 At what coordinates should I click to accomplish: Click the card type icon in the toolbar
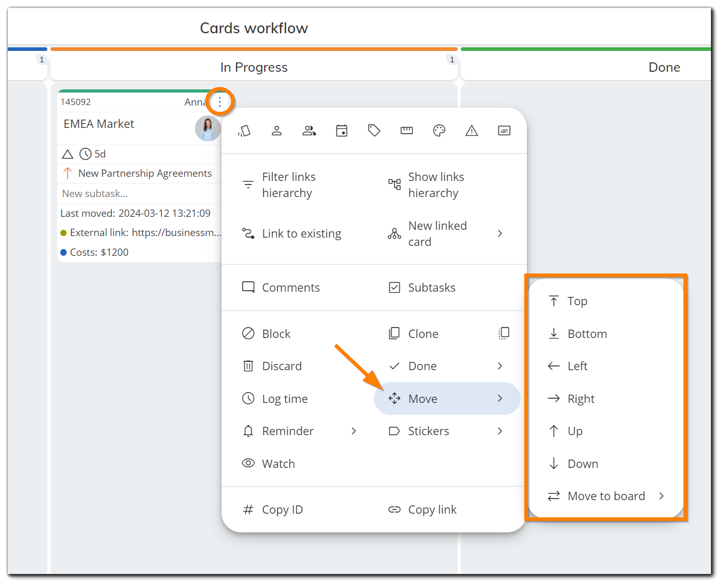244,131
